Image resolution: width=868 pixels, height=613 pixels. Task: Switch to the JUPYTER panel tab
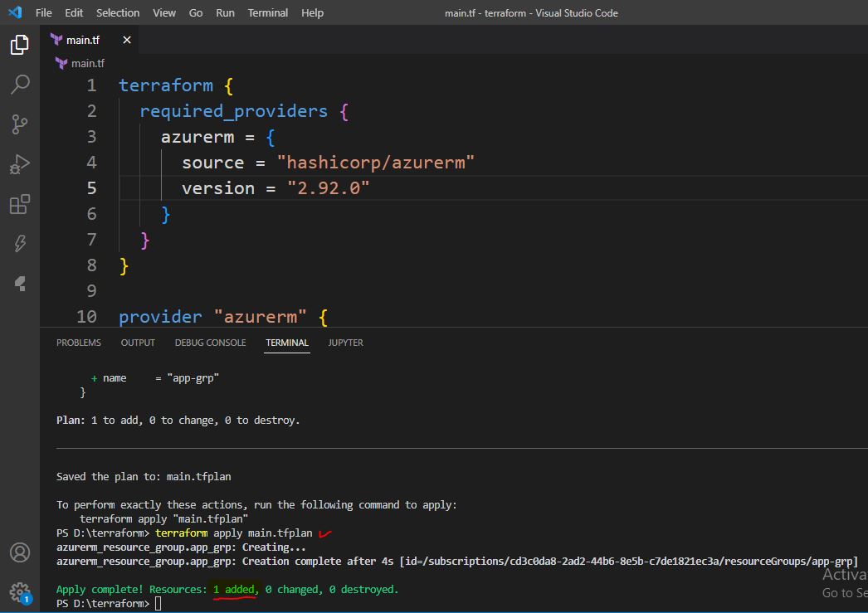tap(345, 343)
